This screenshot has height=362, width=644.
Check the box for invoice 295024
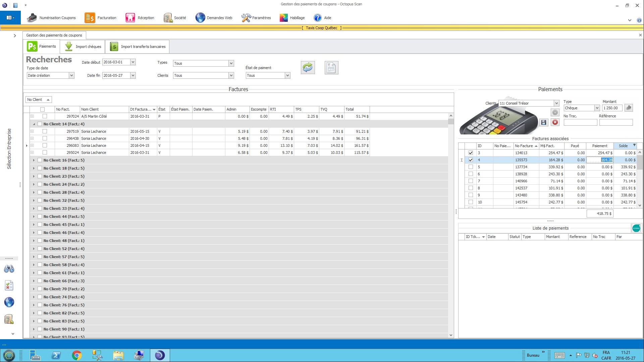pos(45,153)
